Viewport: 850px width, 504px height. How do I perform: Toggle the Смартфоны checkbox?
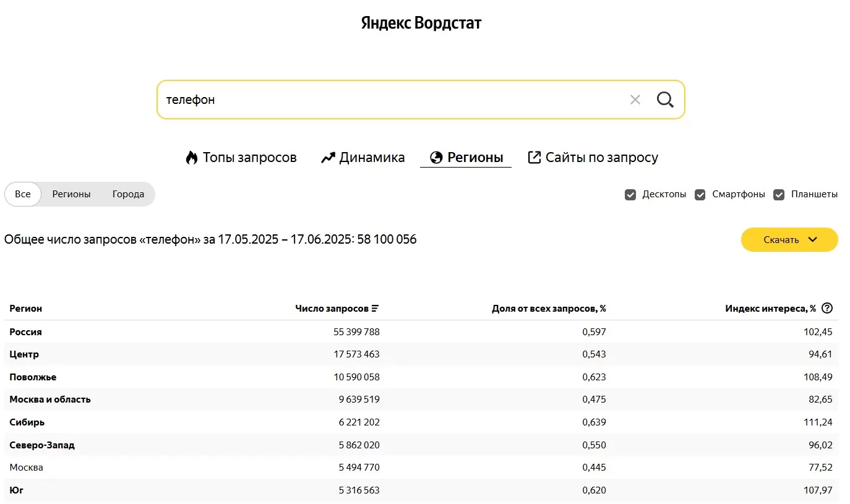700,195
